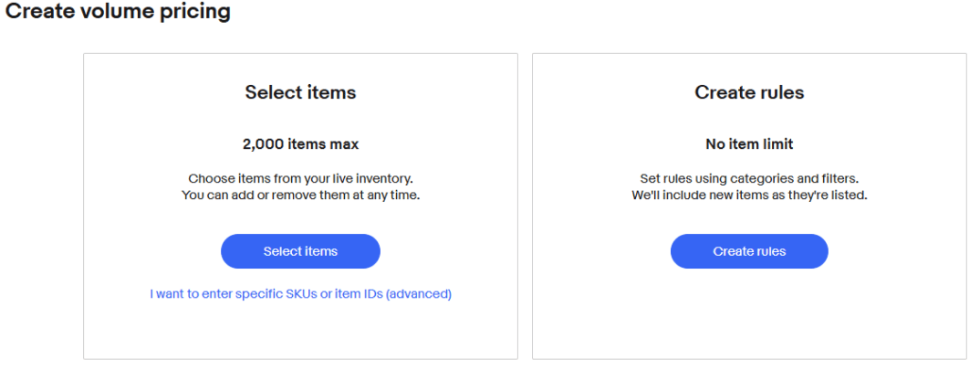The height and width of the screenshot is (370, 980).
Task: Click the add or remove them anytime text
Action: click(x=300, y=196)
